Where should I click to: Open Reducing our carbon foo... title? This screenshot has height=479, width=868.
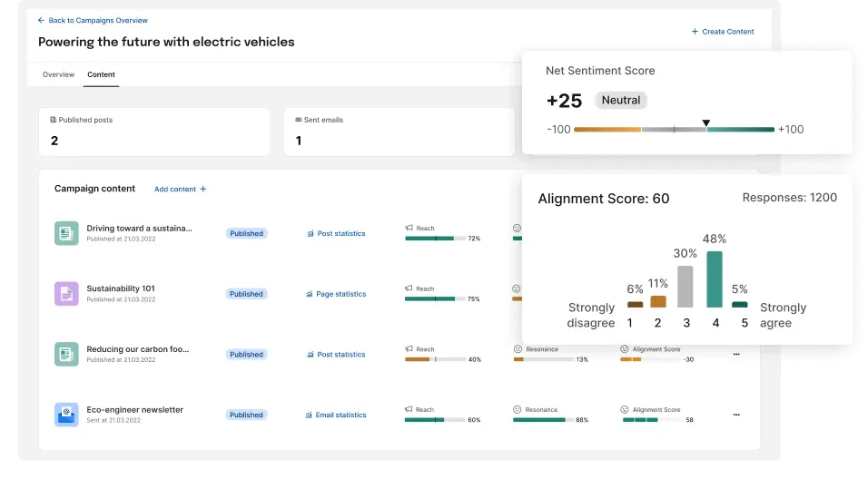[137, 349]
